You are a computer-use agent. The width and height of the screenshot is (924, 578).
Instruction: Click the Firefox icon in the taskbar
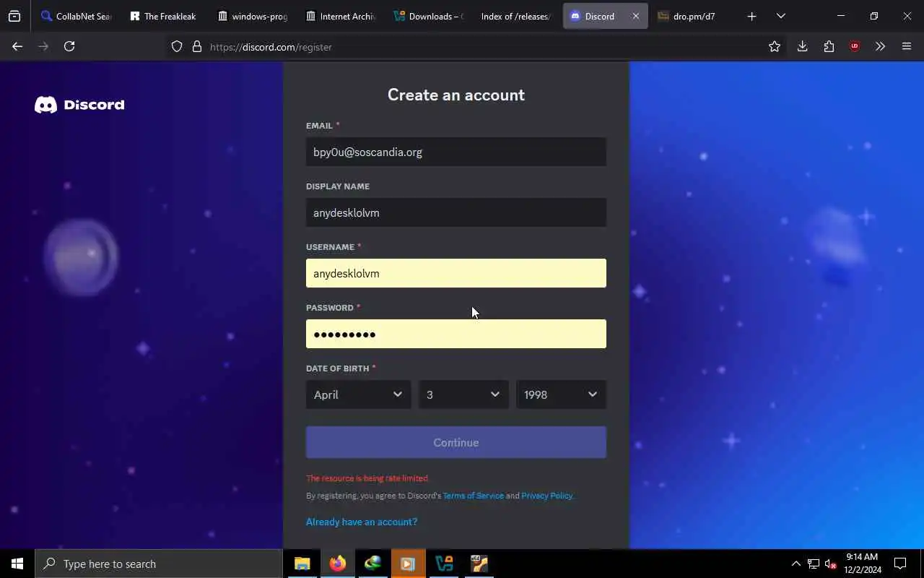337,564
